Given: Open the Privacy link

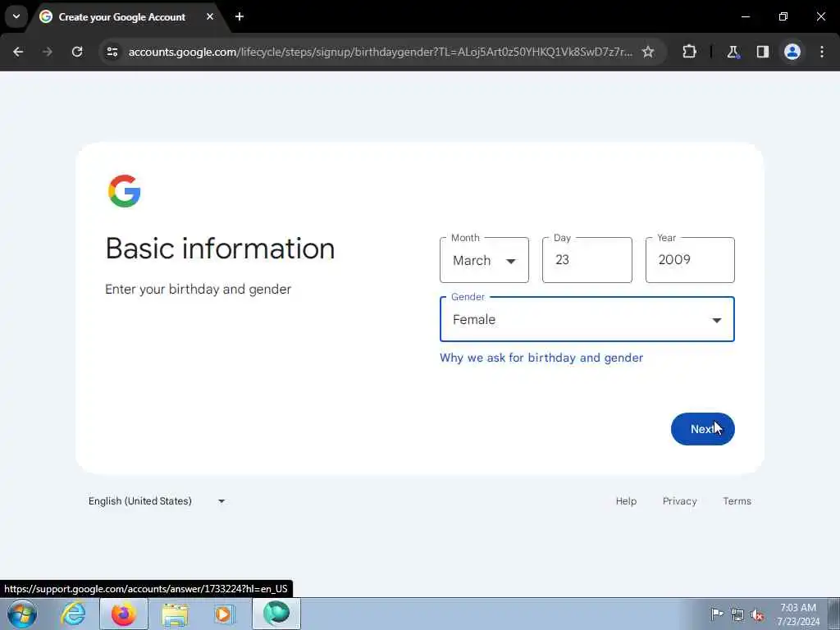Looking at the screenshot, I should pyautogui.click(x=679, y=501).
